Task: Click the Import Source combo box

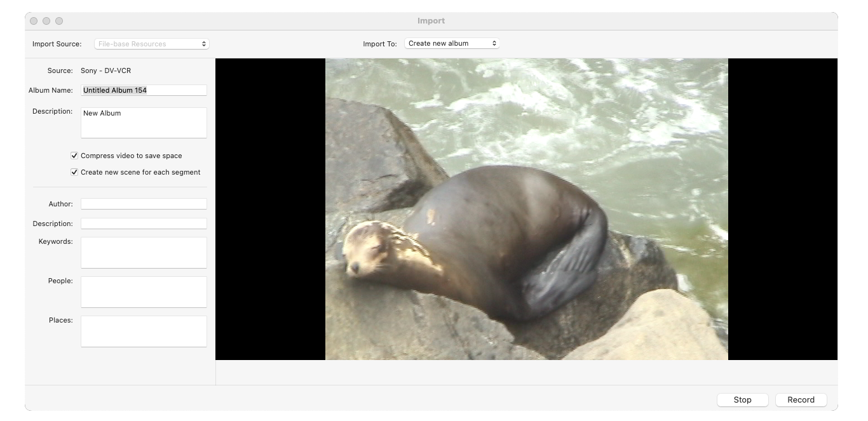Action: [x=151, y=44]
